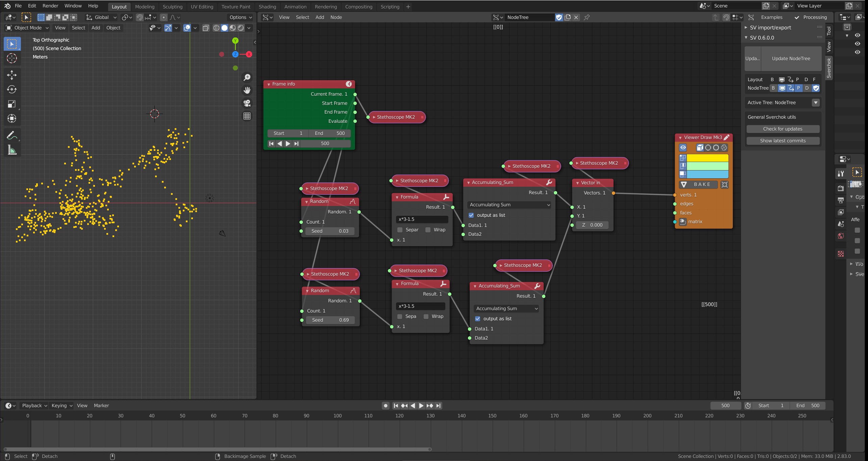Screen dimensions: 868x461
Task: Click the Update NodeTree button
Action: coord(791,59)
